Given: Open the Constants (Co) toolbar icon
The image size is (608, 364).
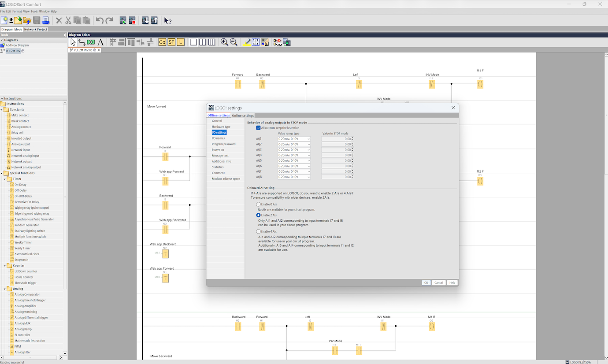Looking at the screenshot, I should click(162, 42).
